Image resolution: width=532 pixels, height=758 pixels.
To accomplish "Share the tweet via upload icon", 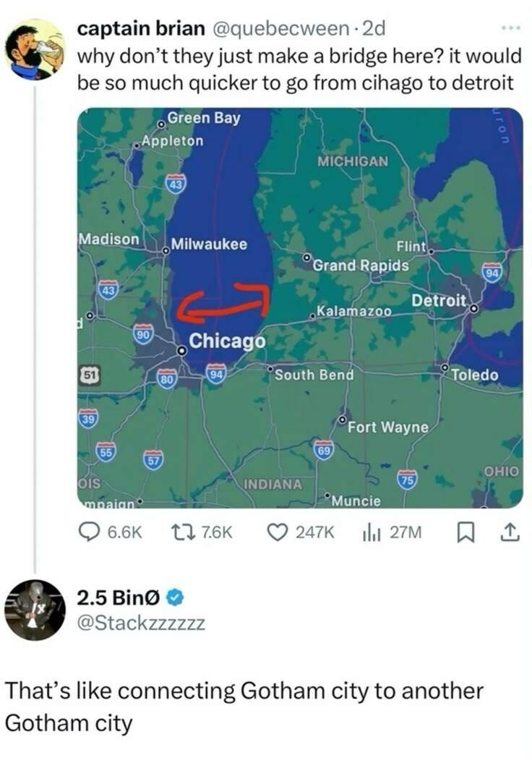I will 509,533.
